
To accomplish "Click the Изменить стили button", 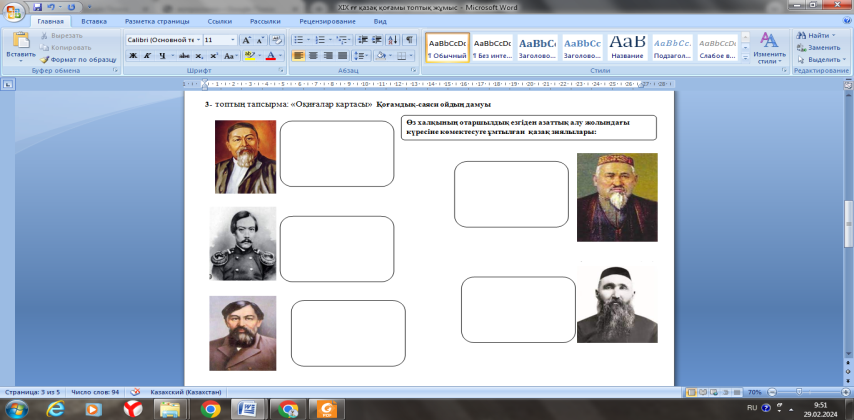I will pos(769,48).
